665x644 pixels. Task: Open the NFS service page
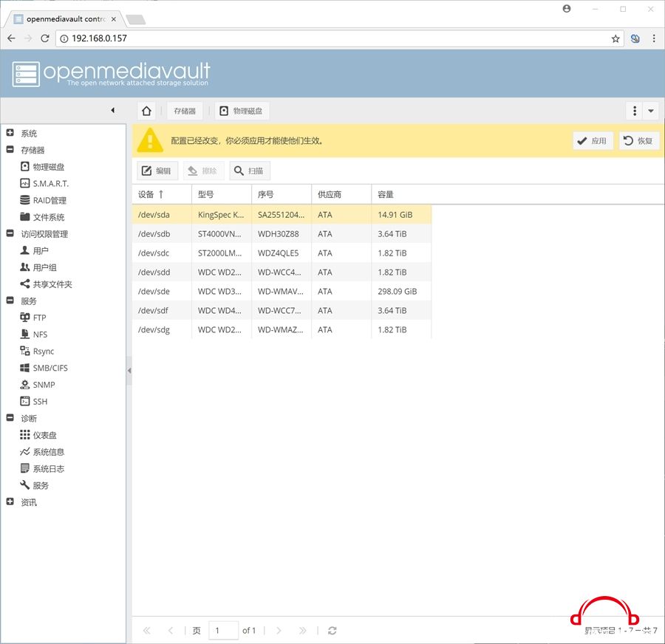click(x=34, y=335)
